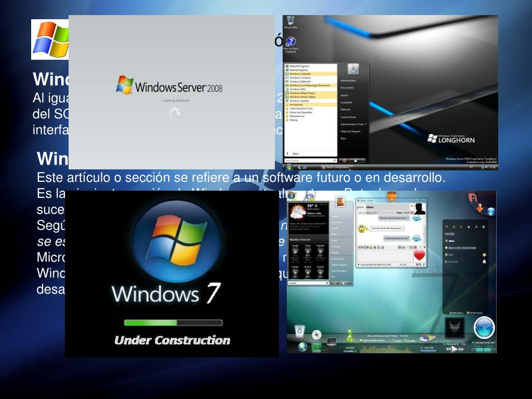Open Help and Support in Start menu
The height and width of the screenshot is (399, 532).
[351, 131]
